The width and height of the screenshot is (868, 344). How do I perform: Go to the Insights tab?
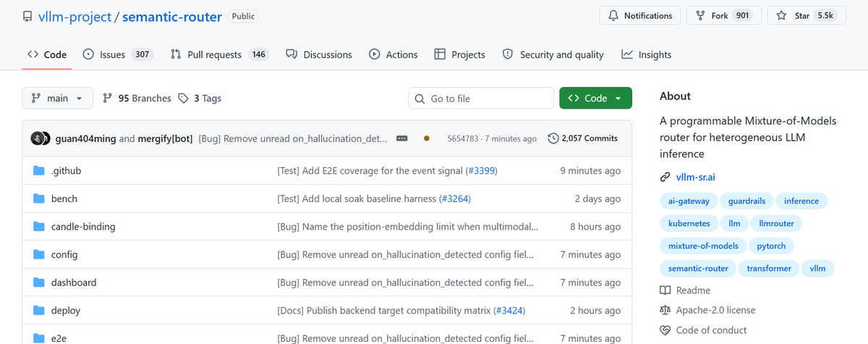(x=647, y=54)
